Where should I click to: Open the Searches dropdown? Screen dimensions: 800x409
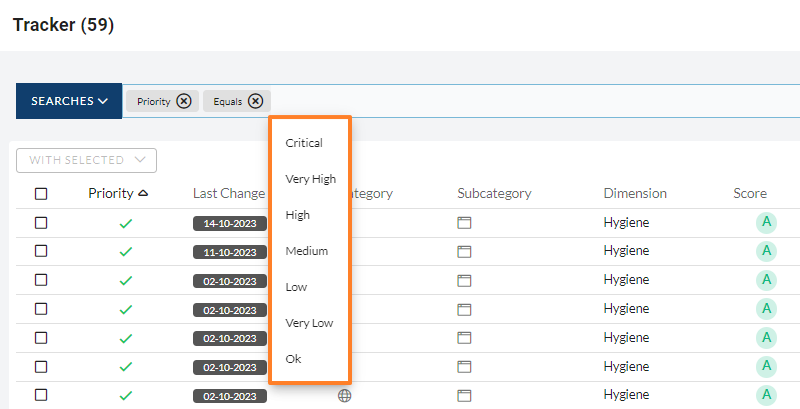click(x=69, y=101)
